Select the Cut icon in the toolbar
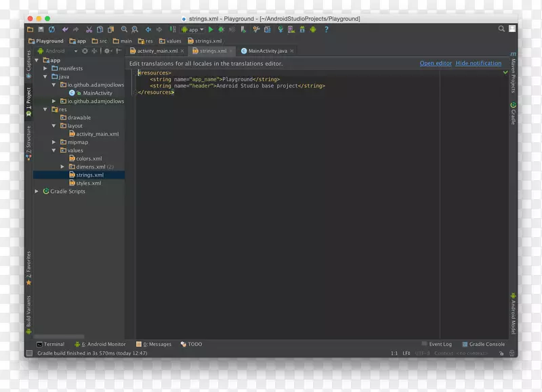The width and height of the screenshot is (542, 392). tap(89, 30)
